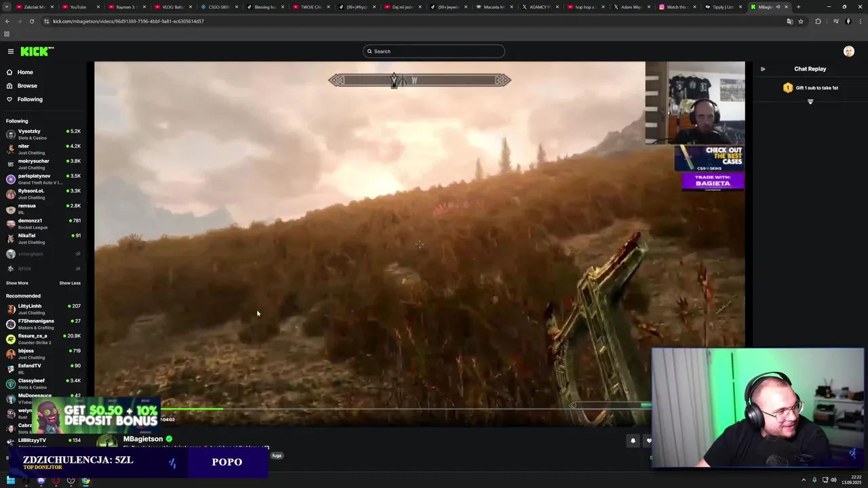Click Show More in Following
The image size is (868, 488).
point(17,283)
